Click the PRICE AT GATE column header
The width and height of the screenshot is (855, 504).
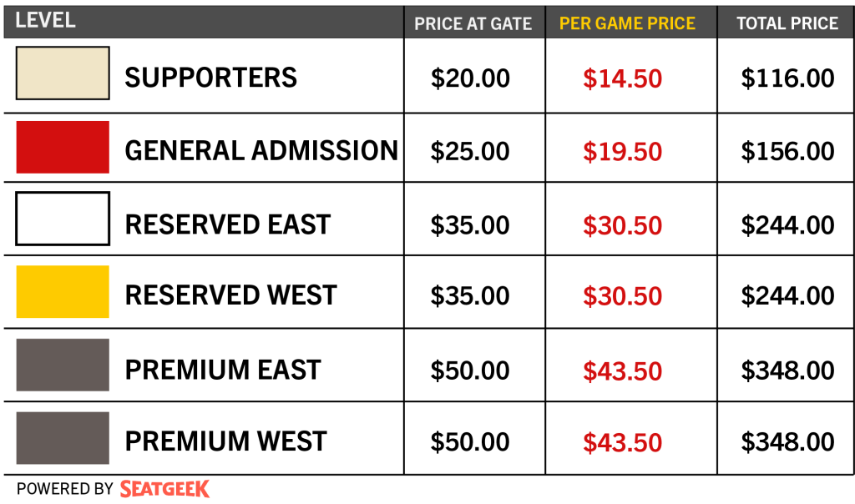pos(473,24)
